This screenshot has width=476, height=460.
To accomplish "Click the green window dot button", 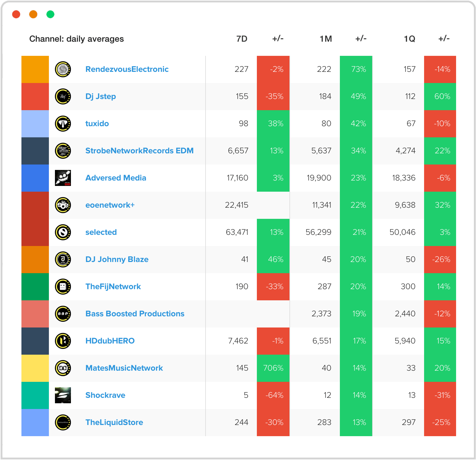I will pyautogui.click(x=50, y=14).
